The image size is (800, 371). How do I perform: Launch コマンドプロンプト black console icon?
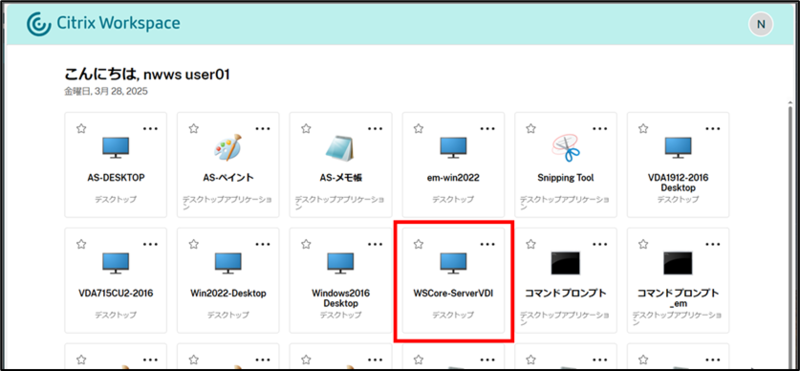(x=566, y=263)
